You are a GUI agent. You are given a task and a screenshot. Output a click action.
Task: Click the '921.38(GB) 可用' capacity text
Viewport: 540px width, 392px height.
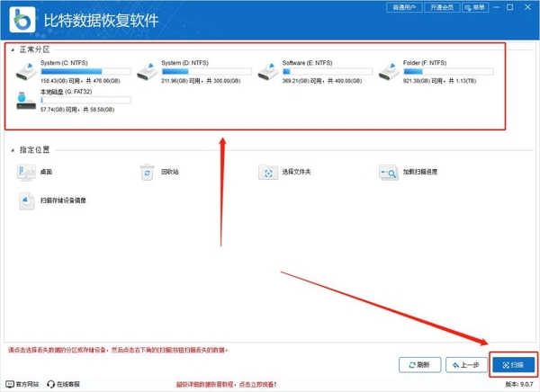tap(423, 81)
